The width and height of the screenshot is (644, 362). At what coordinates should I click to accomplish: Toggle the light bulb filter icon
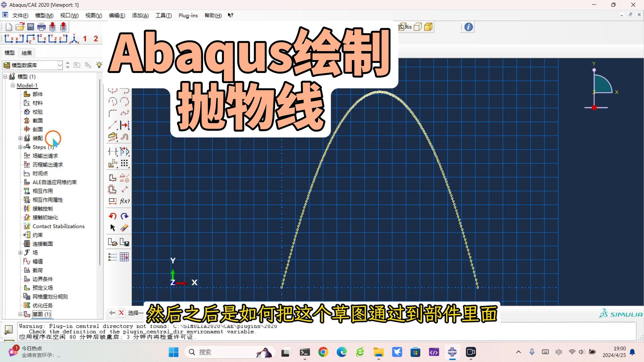click(x=99, y=65)
